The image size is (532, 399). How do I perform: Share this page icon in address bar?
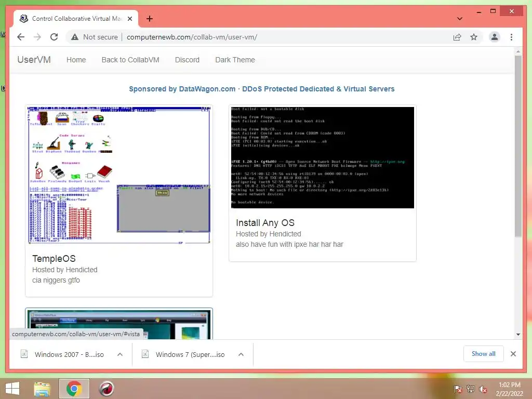(457, 37)
